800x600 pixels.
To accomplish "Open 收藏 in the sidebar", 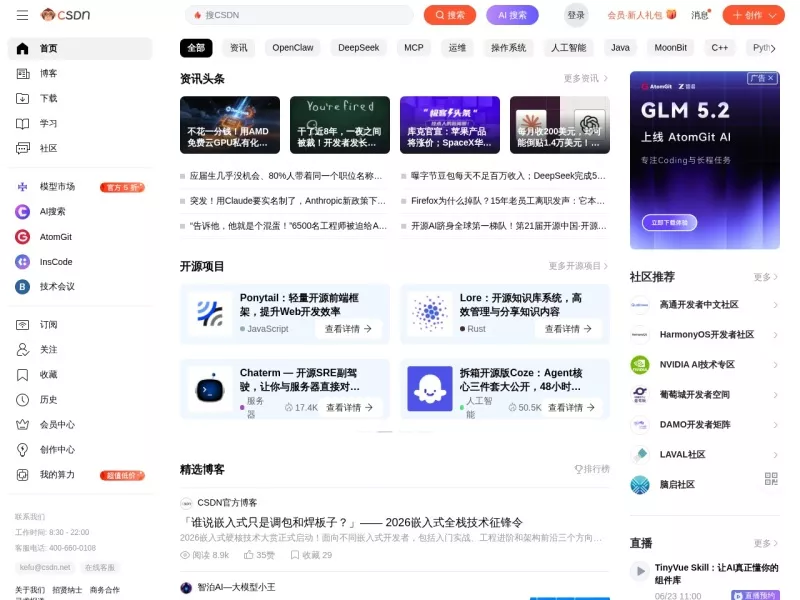I will pos(80,375).
